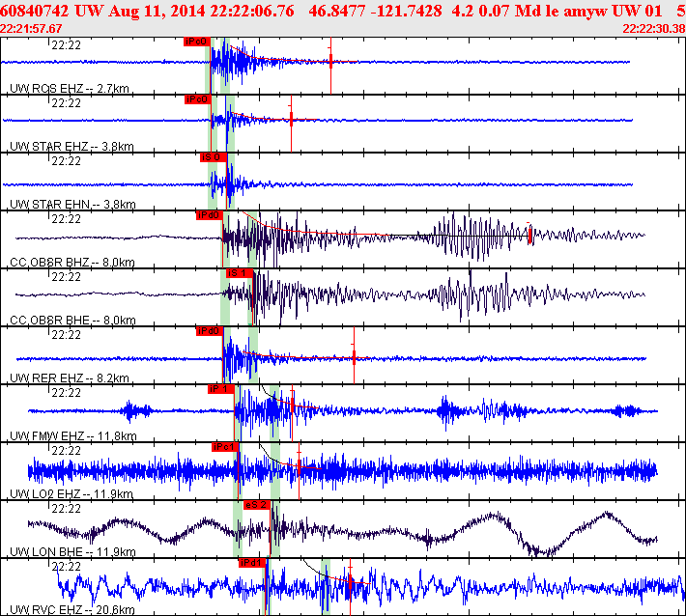Click the iS 0 pick flag on STAR EHN
The height and width of the screenshot is (616, 686).
point(214,157)
